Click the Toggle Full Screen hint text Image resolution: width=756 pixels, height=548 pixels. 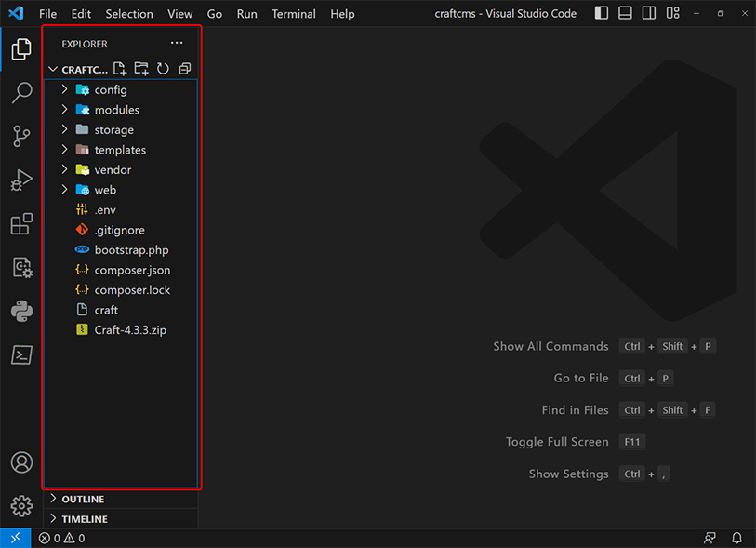557,442
